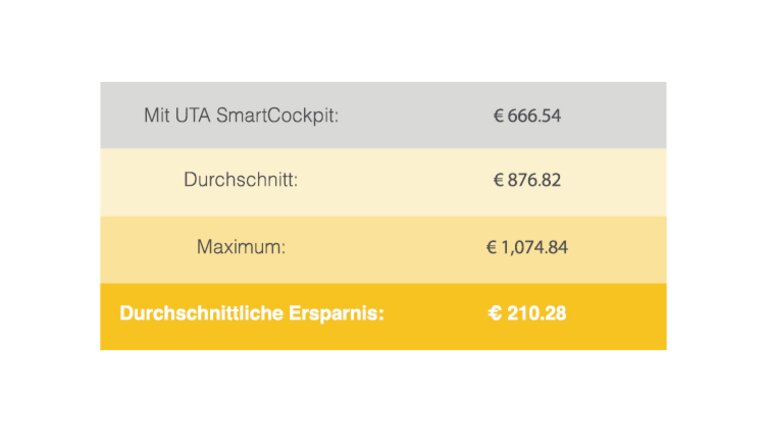Click the euro sign before 666.54
The width and height of the screenshot is (768, 432).
click(x=498, y=116)
